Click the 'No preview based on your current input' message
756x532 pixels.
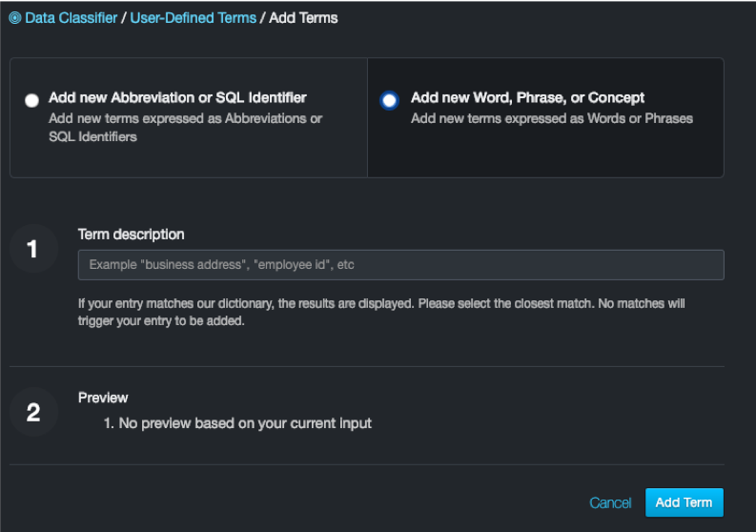click(x=245, y=422)
